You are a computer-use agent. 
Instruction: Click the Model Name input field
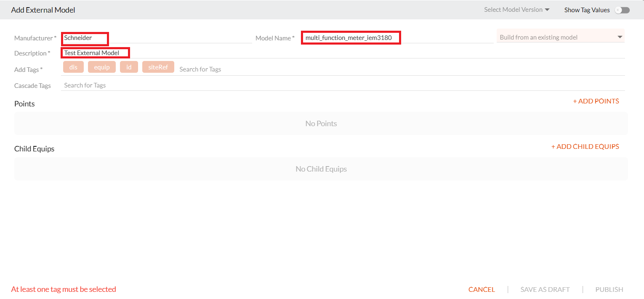point(398,38)
